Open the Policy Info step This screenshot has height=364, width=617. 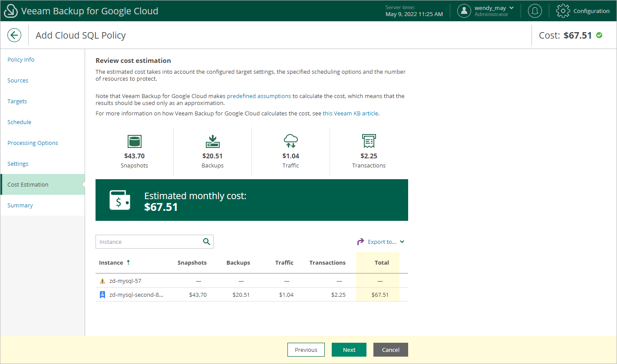click(21, 59)
